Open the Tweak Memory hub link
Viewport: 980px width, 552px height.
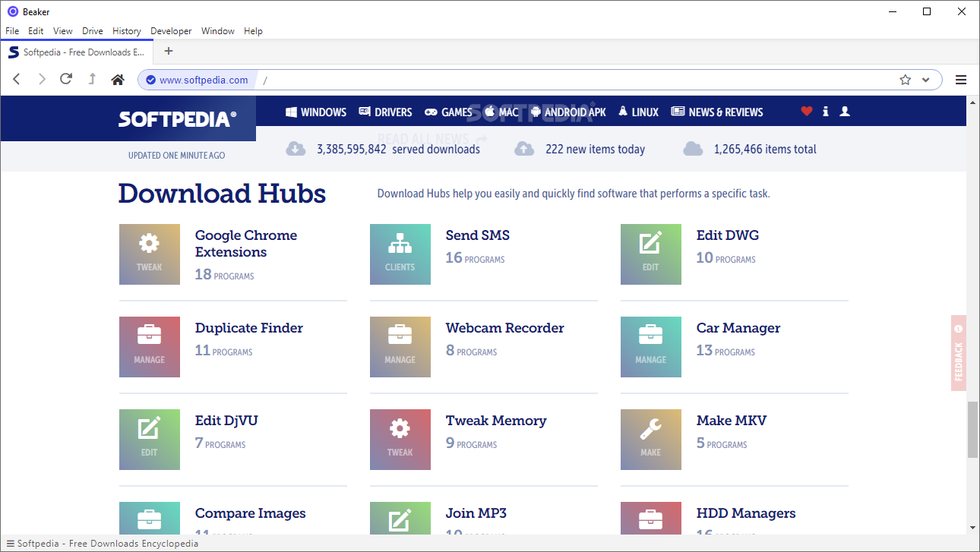[x=496, y=421]
